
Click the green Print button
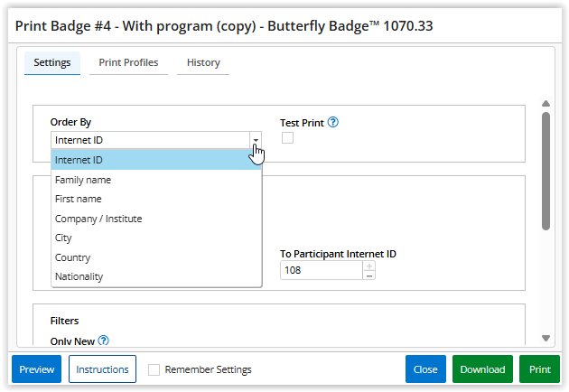coord(539,369)
